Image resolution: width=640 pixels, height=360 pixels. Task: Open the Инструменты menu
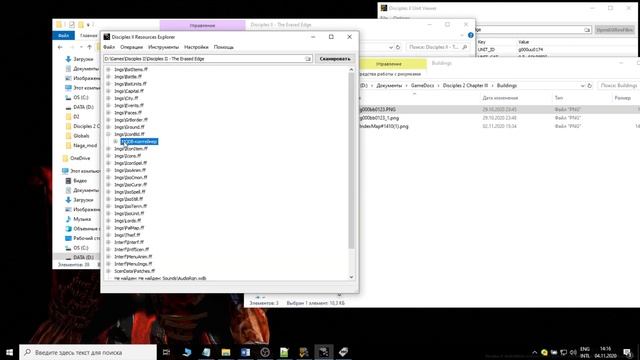pos(163,47)
